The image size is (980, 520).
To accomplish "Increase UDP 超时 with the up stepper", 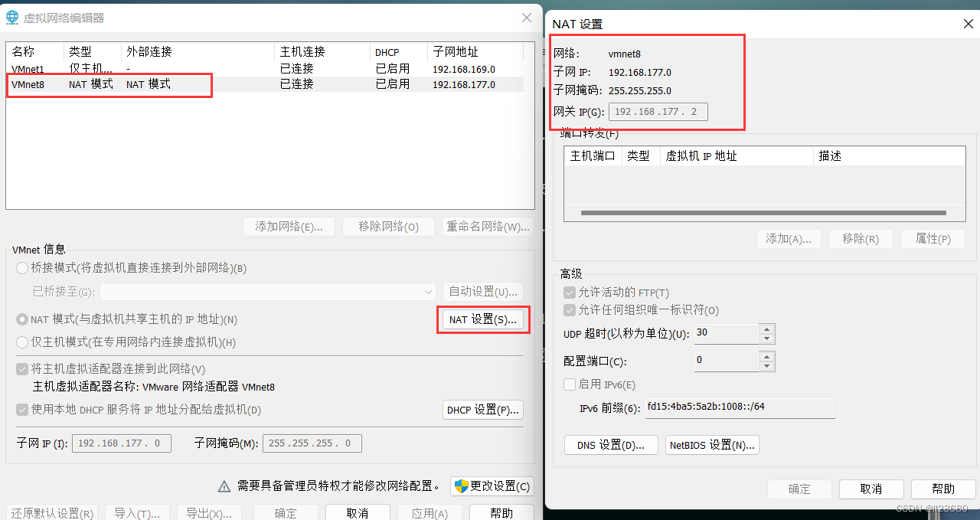I will (x=766, y=329).
